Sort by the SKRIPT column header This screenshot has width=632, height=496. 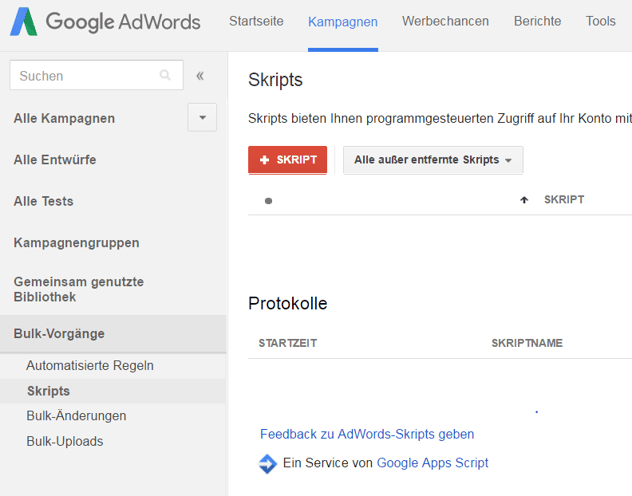pos(564,200)
